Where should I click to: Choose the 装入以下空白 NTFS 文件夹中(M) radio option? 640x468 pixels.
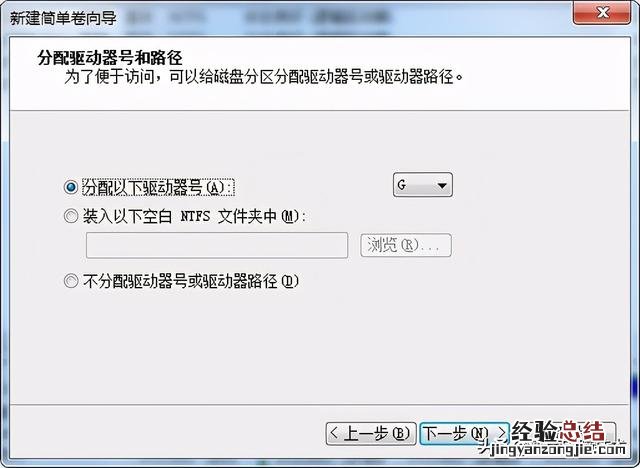[71, 216]
